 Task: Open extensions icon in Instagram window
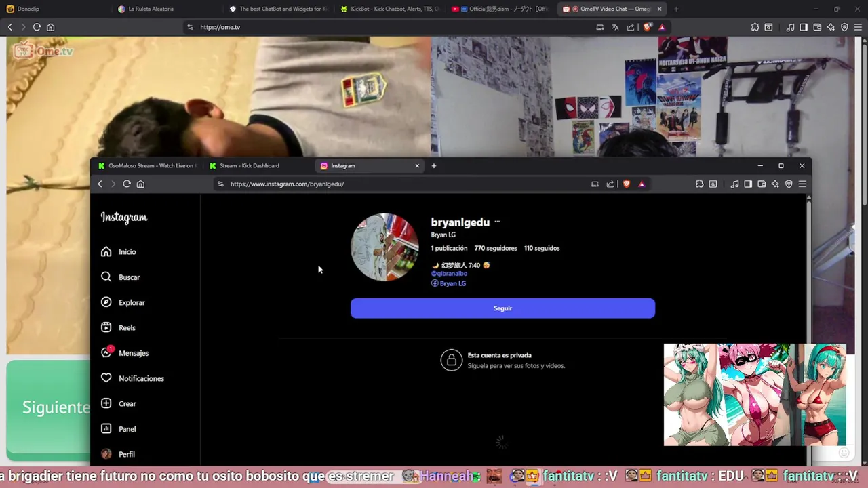coord(699,184)
